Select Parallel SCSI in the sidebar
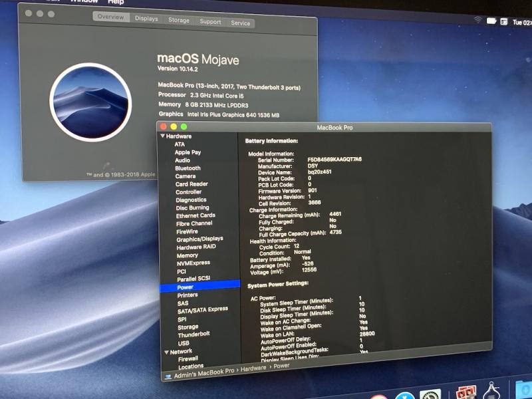The height and width of the screenshot is (399, 532). tap(194, 279)
